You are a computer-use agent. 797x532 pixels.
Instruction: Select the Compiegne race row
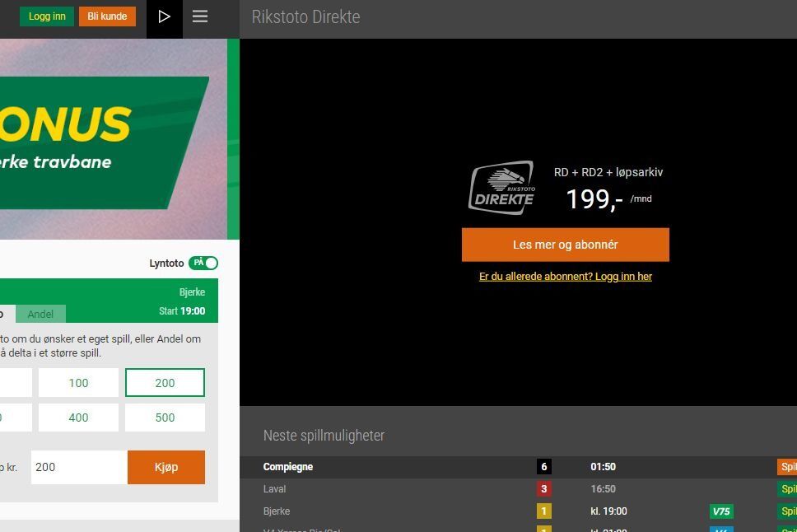pyautogui.click(x=519, y=467)
